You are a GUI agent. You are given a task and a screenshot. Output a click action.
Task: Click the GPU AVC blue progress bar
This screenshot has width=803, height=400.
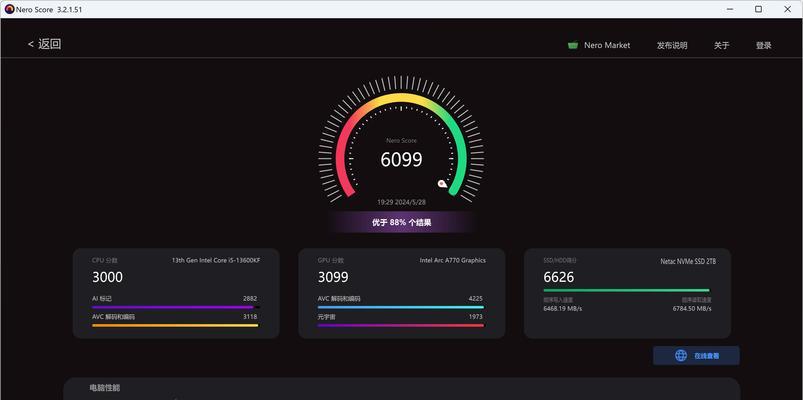click(400, 307)
